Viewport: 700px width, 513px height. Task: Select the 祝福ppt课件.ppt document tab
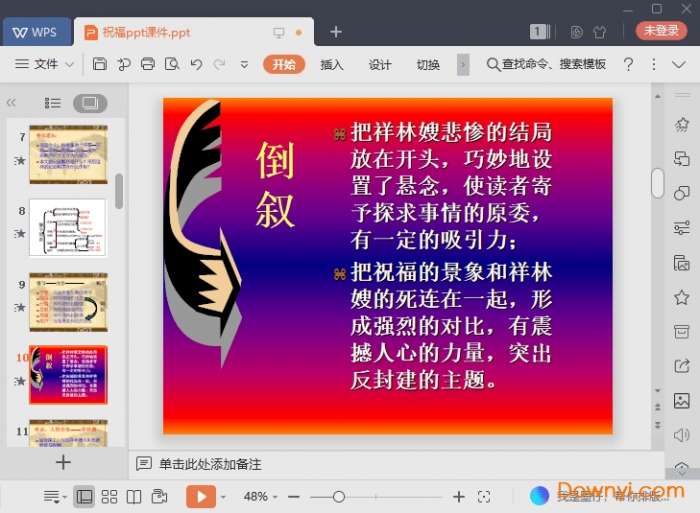146,32
